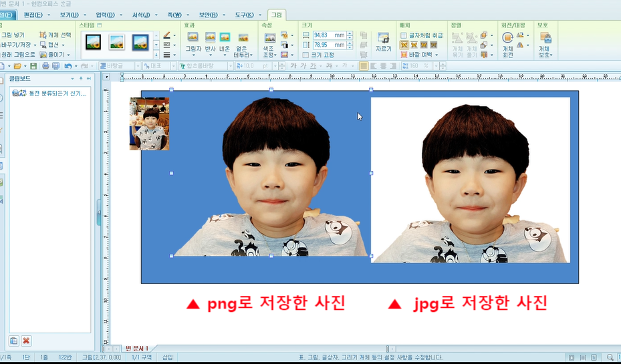The width and height of the screenshot is (621, 364).
Task: Click 그림 넣기 insert picture button
Action: [x=12, y=35]
